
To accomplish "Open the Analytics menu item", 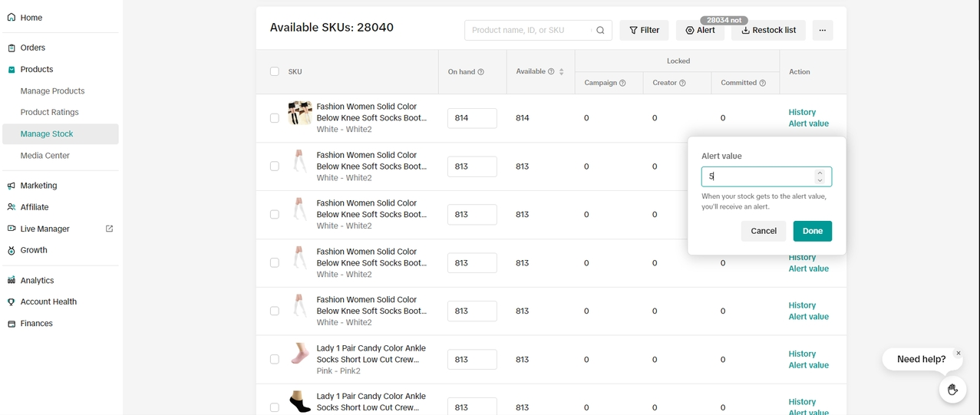I will pyautogui.click(x=37, y=280).
